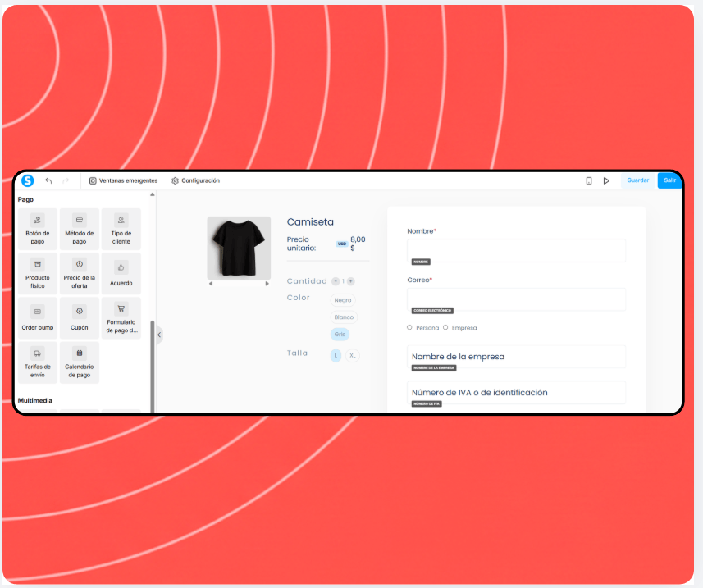Select the Botón de pago element

[38, 229]
